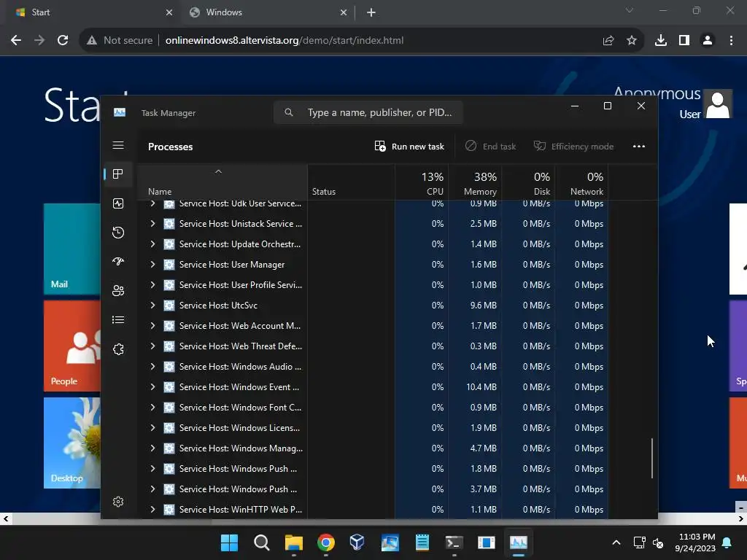Open Task Manager settings gear
This screenshot has width=747, height=560.
118,502
